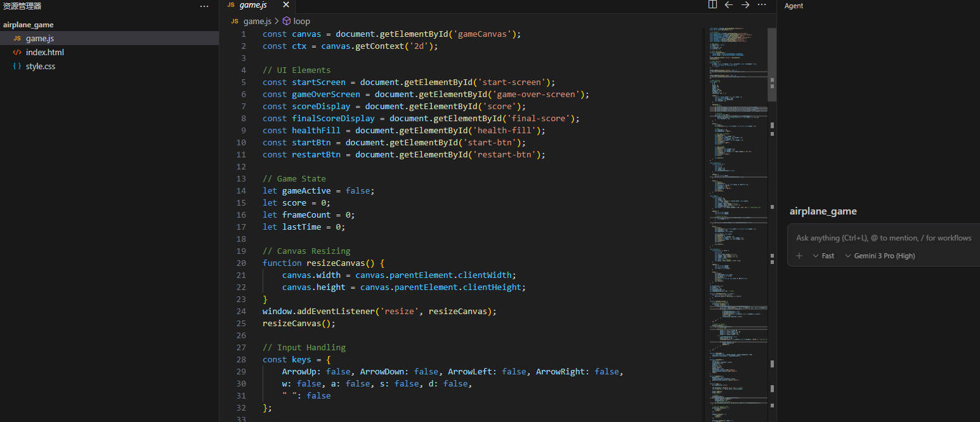Open index.html from the file explorer
The image size is (980, 422).
pos(44,53)
